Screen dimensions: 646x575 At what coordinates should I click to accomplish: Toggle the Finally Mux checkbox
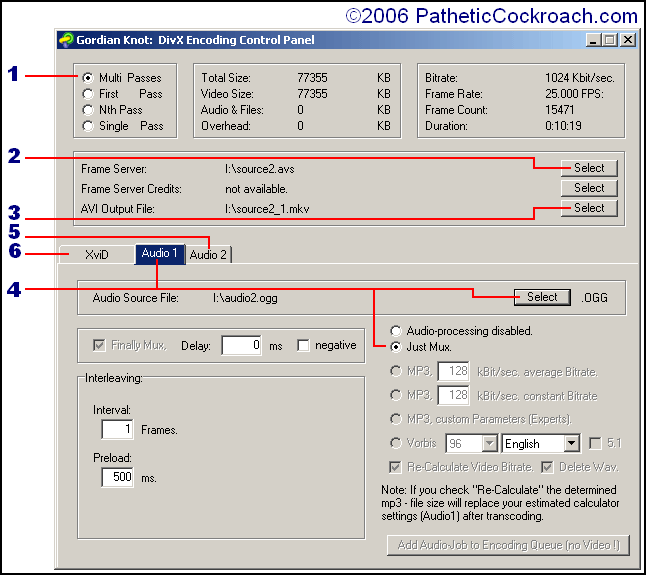[x=99, y=345]
